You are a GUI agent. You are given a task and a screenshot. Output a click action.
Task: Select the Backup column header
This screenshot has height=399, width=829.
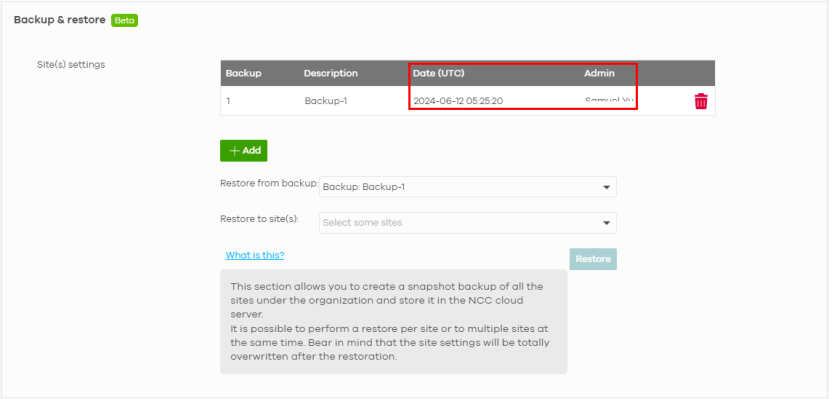point(244,73)
